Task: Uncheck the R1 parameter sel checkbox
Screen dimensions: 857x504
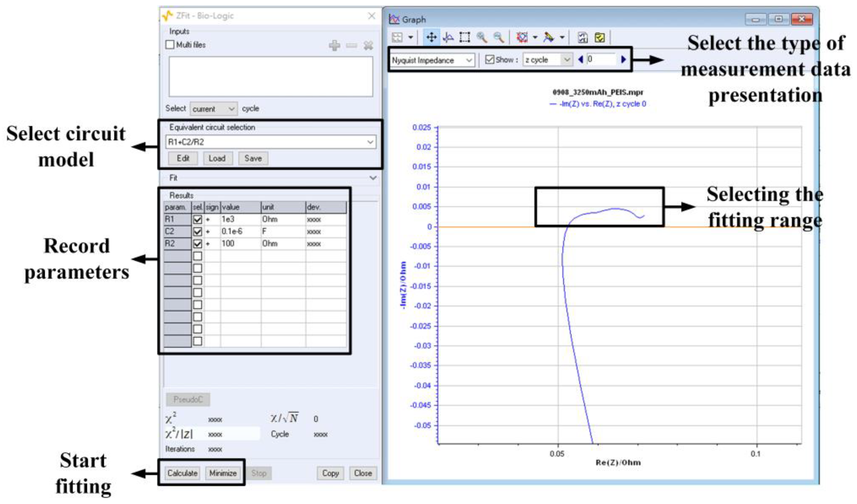Action: coord(197,219)
